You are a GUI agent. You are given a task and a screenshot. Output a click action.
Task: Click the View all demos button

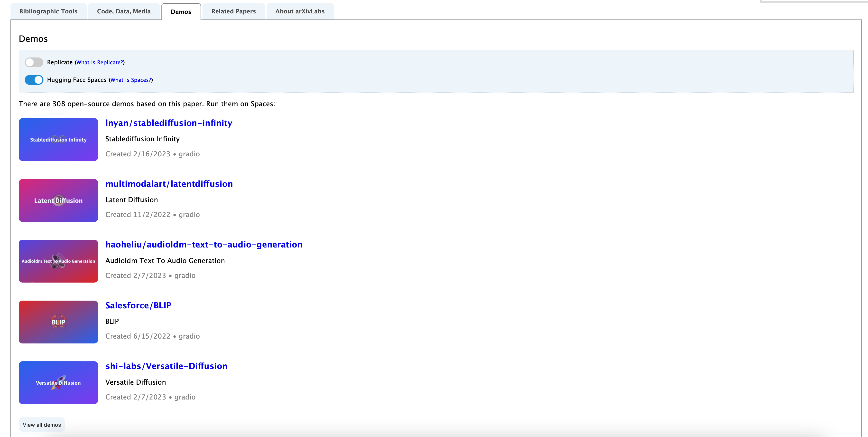[42, 425]
